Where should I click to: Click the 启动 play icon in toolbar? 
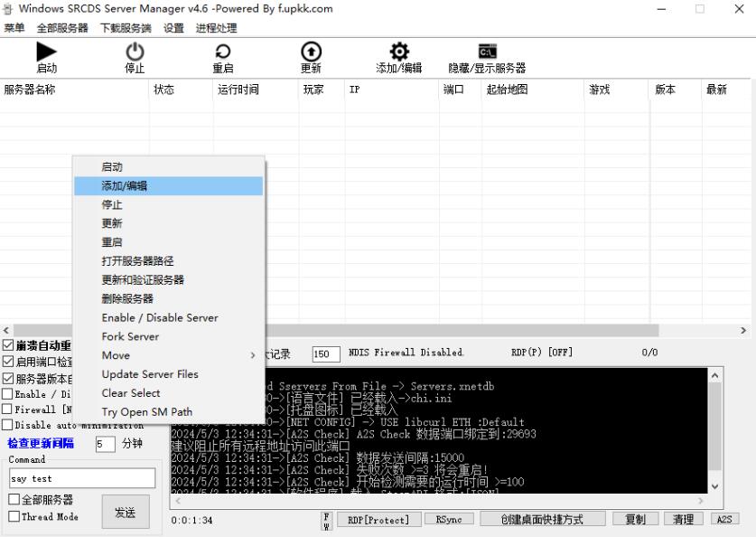pos(47,52)
